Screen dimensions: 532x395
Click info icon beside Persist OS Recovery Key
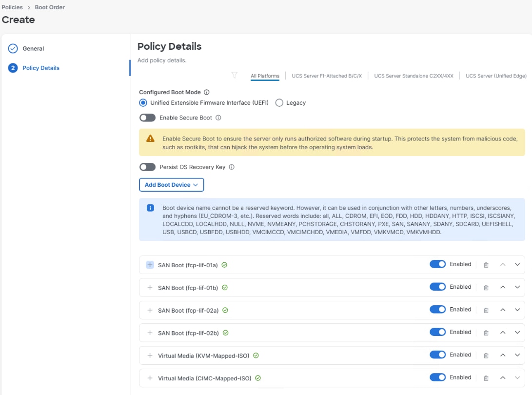pos(232,167)
